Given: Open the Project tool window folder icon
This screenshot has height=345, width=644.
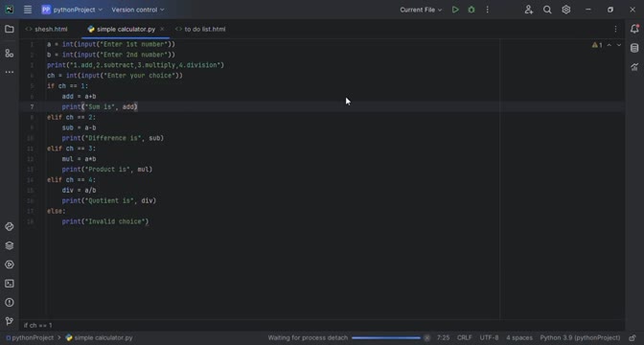Looking at the screenshot, I should pyautogui.click(x=9, y=29).
